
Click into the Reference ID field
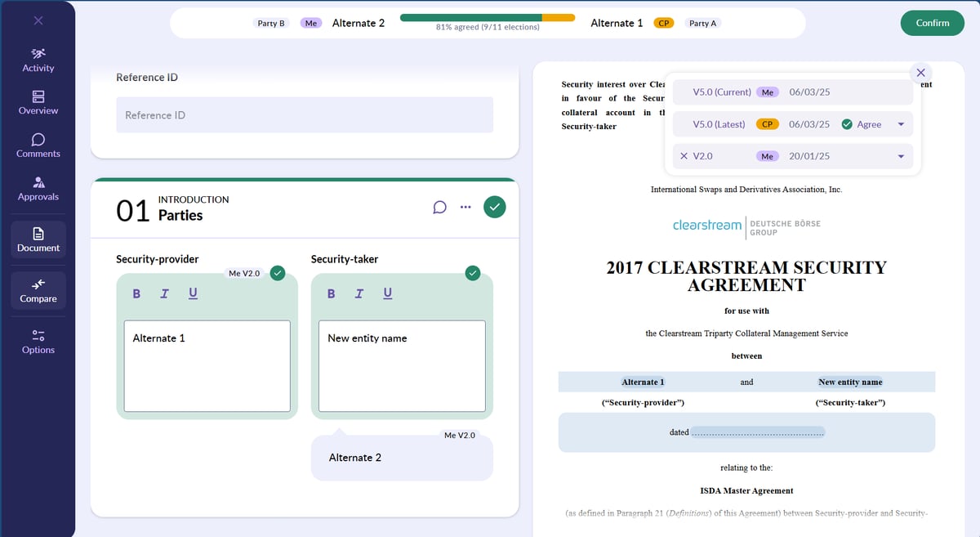click(x=305, y=115)
